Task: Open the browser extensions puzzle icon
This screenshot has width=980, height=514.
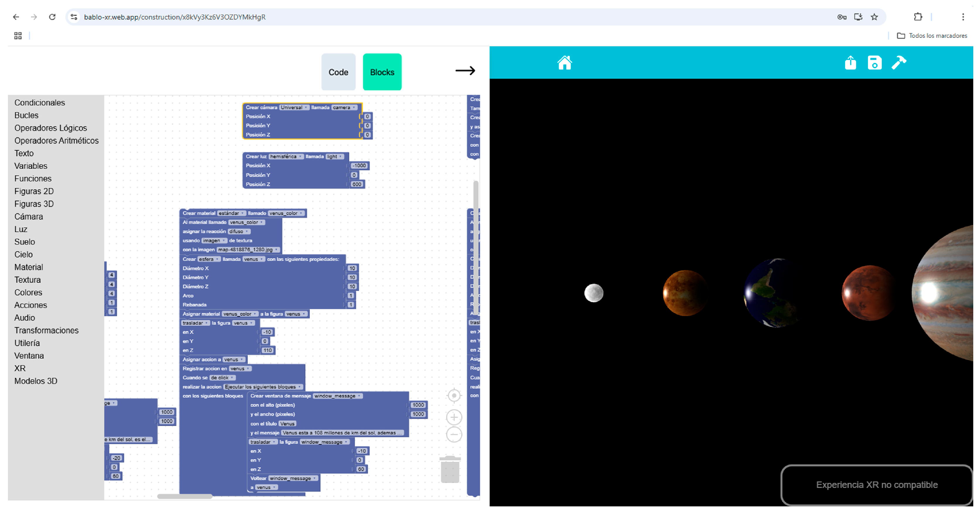Action: click(918, 17)
